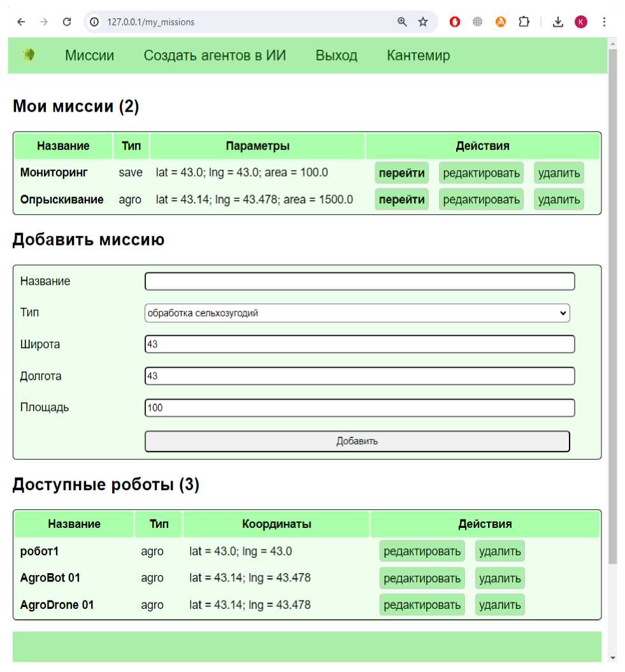Delete the Опрыскивание mission
The width and height of the screenshot is (625, 672).
point(559,200)
